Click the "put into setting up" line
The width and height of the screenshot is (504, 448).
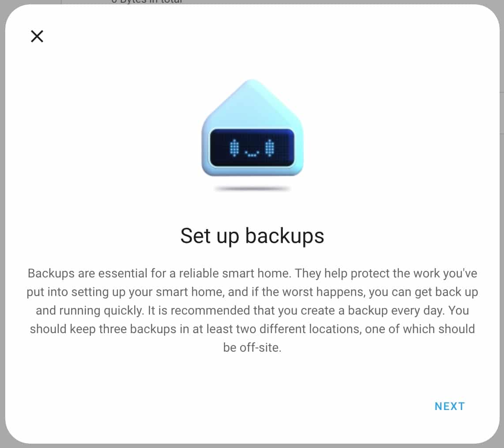[252, 292]
